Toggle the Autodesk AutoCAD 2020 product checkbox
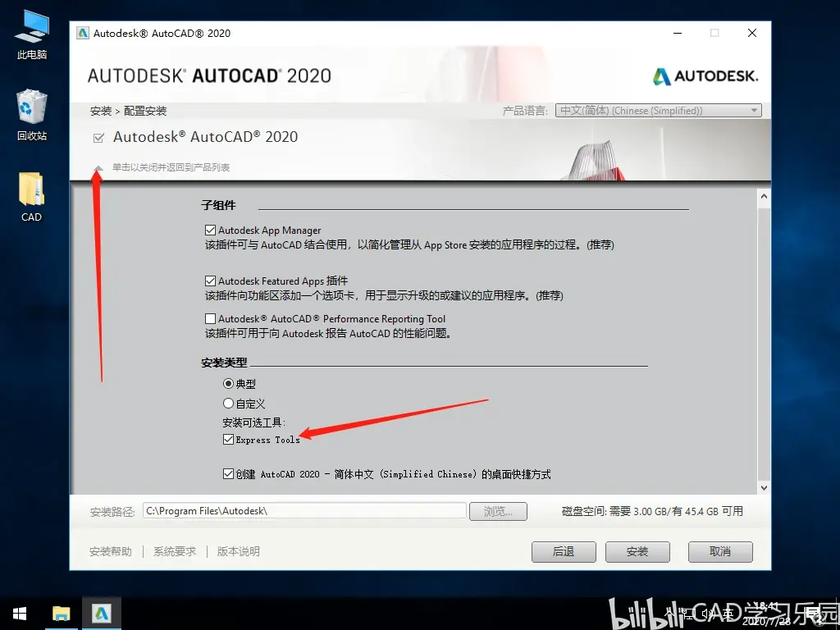Viewport: 840px width, 630px height. click(98, 138)
